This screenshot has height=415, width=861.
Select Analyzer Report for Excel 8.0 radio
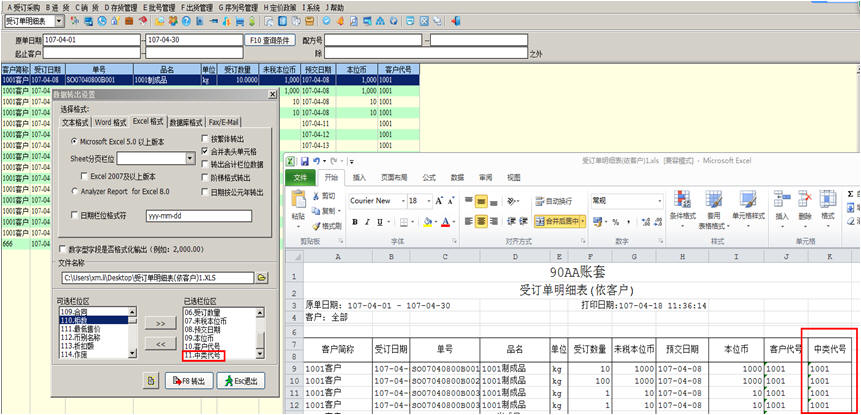[x=75, y=191]
